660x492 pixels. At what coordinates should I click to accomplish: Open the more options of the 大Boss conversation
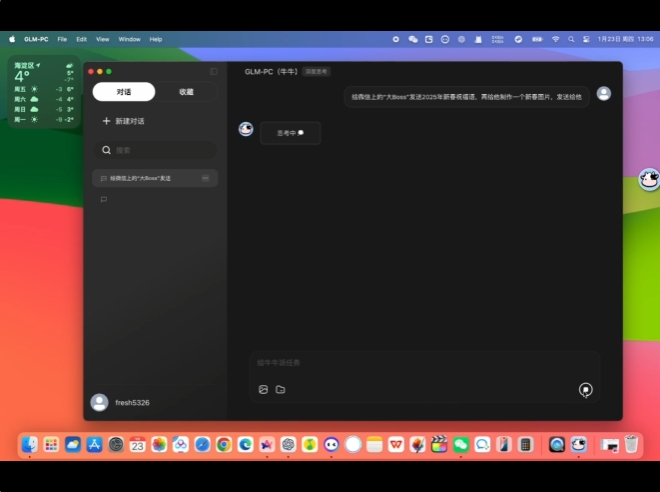point(205,178)
